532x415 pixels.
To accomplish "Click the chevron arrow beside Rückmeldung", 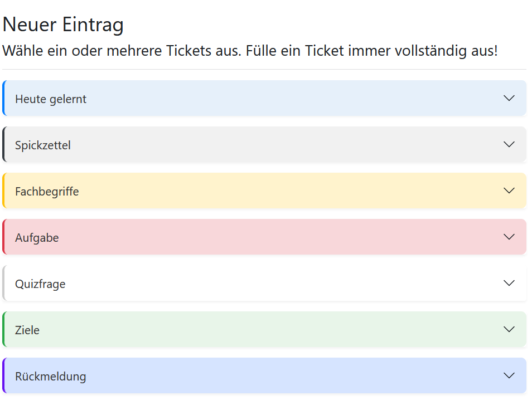I will click(509, 375).
